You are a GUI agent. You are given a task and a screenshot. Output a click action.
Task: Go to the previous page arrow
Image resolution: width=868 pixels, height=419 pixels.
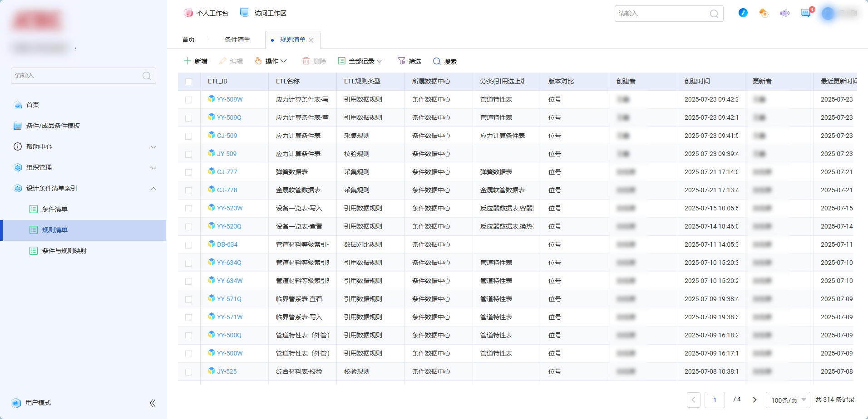[693, 400]
